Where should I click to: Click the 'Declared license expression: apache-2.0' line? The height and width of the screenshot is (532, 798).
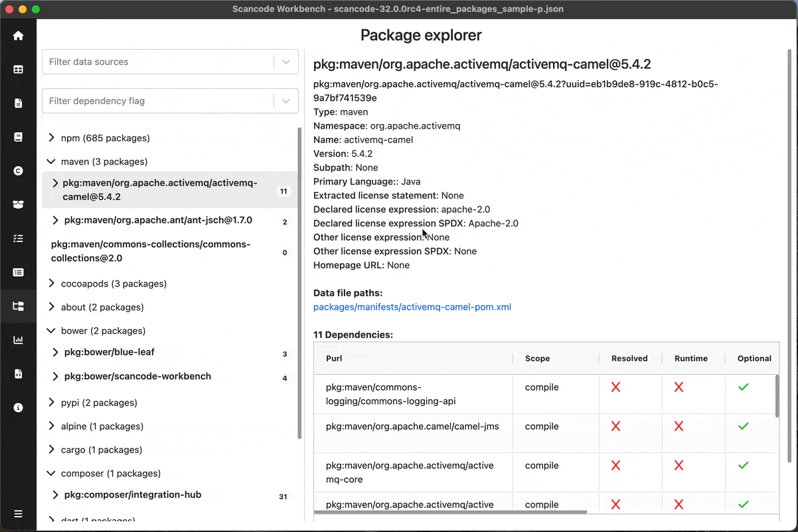(402, 210)
